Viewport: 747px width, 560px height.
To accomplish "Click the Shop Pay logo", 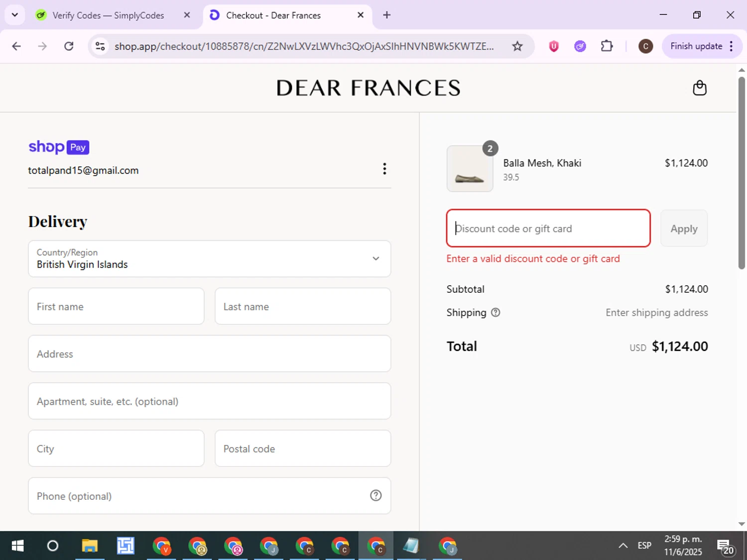I will pyautogui.click(x=59, y=147).
